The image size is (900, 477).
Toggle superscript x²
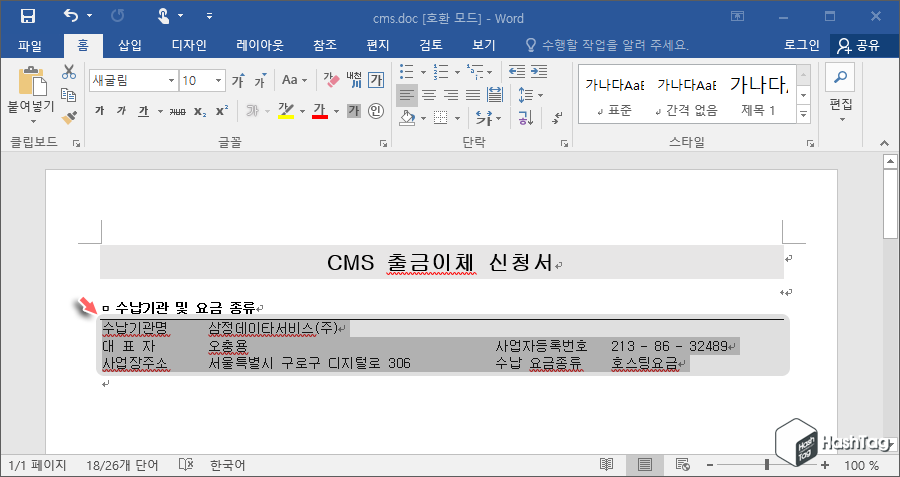click(x=222, y=111)
